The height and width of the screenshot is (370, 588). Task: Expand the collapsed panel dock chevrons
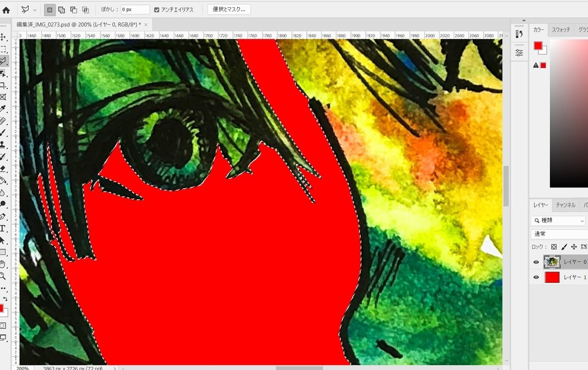524,21
